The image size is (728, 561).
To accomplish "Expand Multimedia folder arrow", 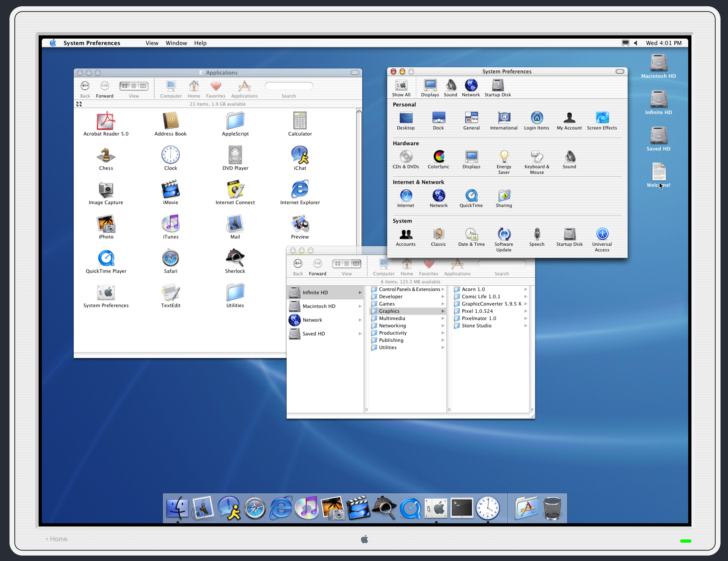I will [443, 319].
